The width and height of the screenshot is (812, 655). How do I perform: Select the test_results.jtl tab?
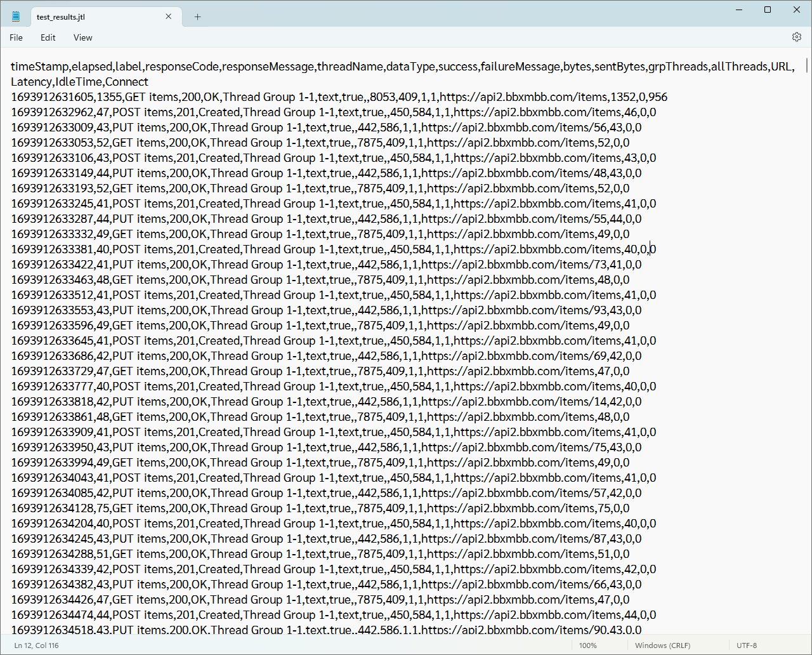click(x=89, y=17)
